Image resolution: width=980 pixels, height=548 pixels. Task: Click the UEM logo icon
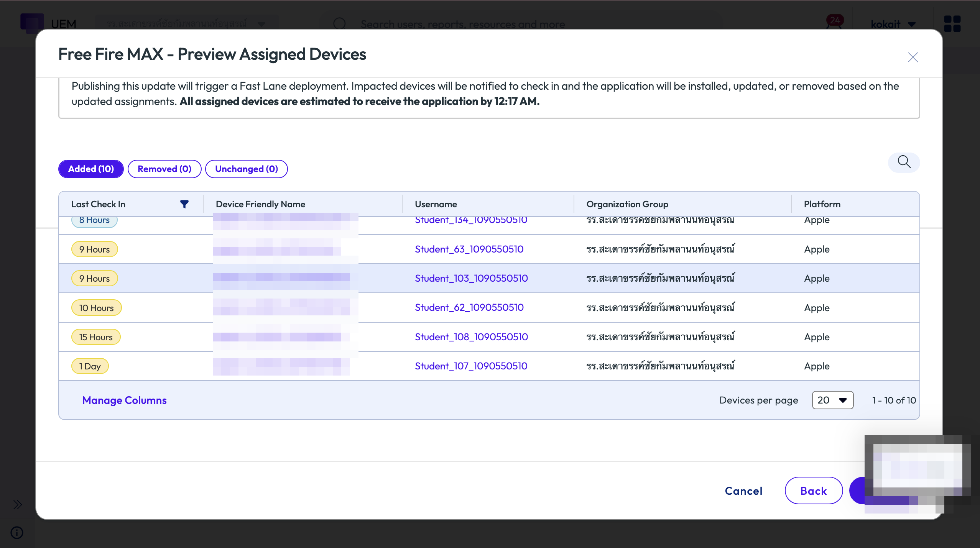[x=32, y=23]
